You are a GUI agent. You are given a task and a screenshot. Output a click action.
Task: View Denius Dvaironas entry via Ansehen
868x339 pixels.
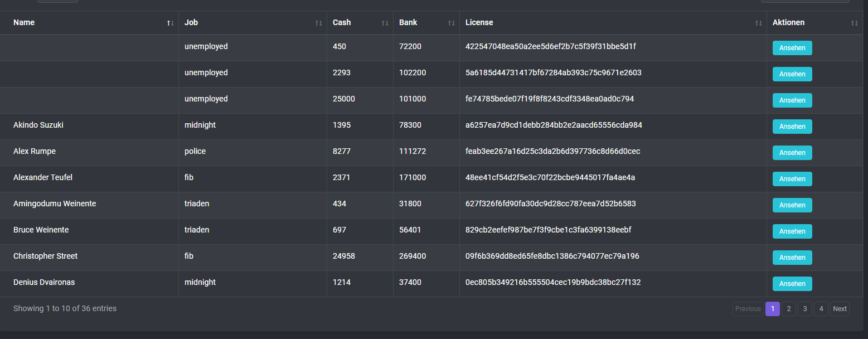pos(792,284)
